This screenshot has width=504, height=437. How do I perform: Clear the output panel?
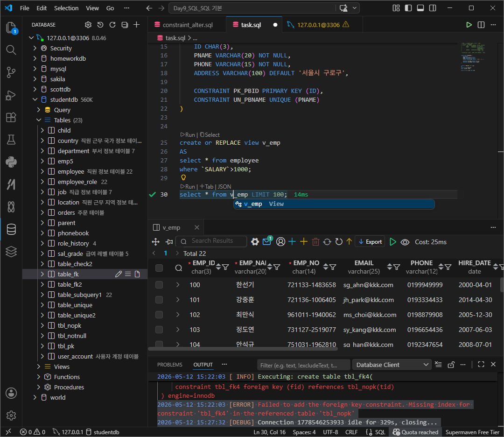click(438, 364)
